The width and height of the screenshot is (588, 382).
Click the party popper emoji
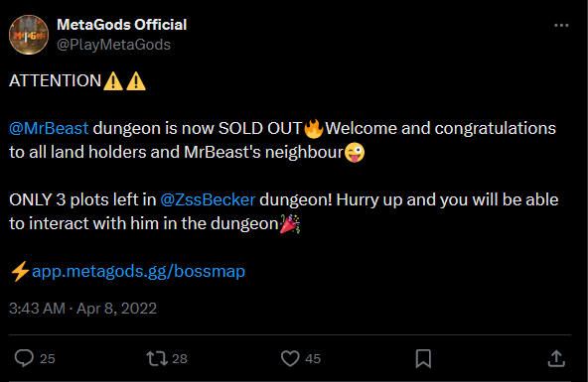(290, 224)
